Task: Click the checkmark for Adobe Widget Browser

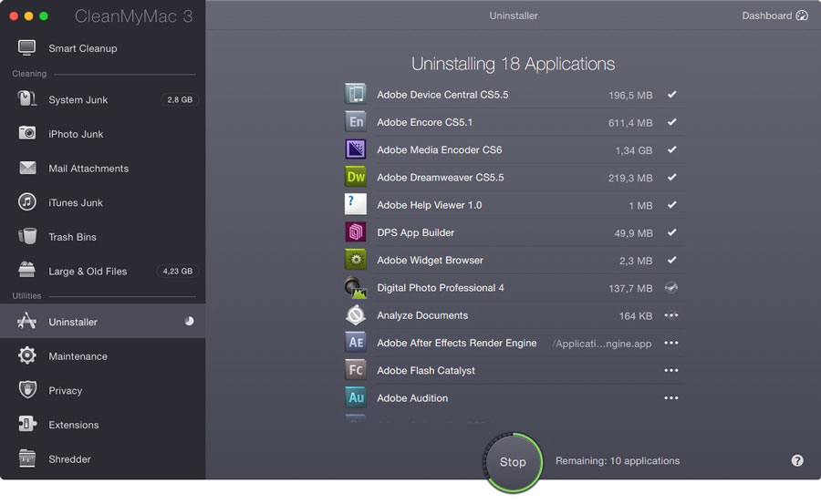Action: 671,260
